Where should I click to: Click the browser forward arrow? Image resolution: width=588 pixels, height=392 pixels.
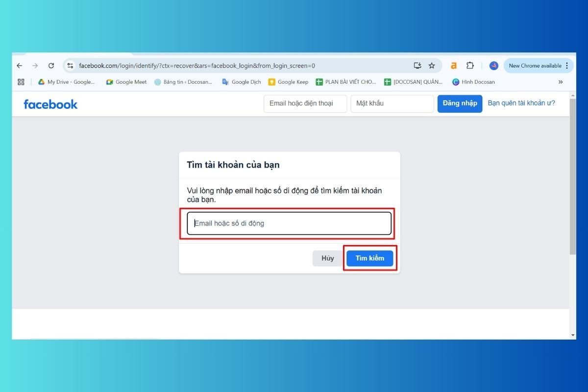coord(35,66)
